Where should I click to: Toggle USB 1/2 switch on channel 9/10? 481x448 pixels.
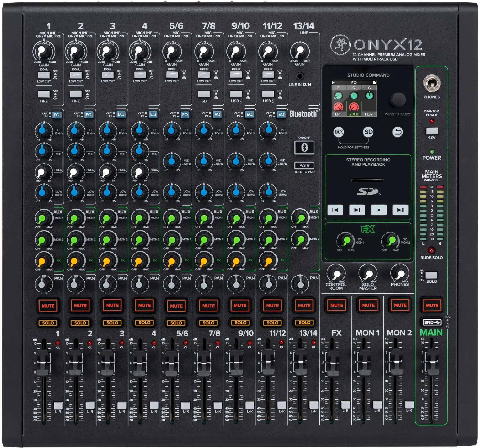coord(236,94)
